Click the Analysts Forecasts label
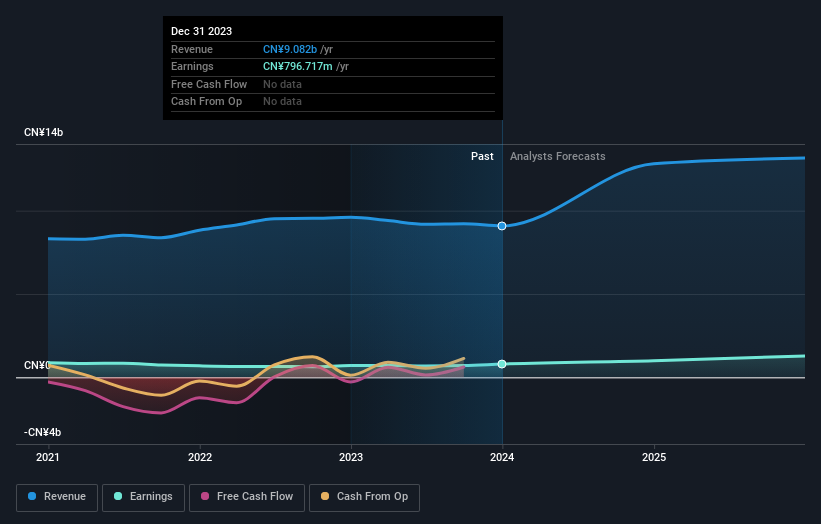 coord(558,157)
